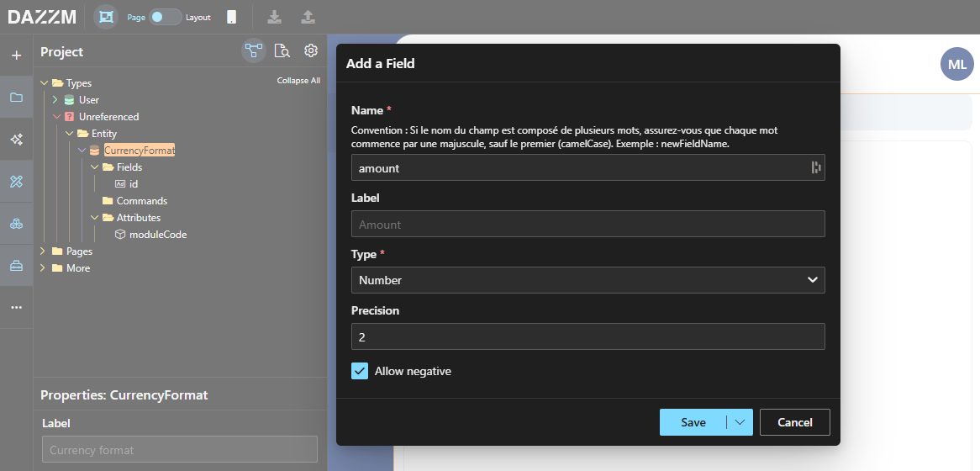Select the User type in tree
980x471 pixels.
[89, 99]
